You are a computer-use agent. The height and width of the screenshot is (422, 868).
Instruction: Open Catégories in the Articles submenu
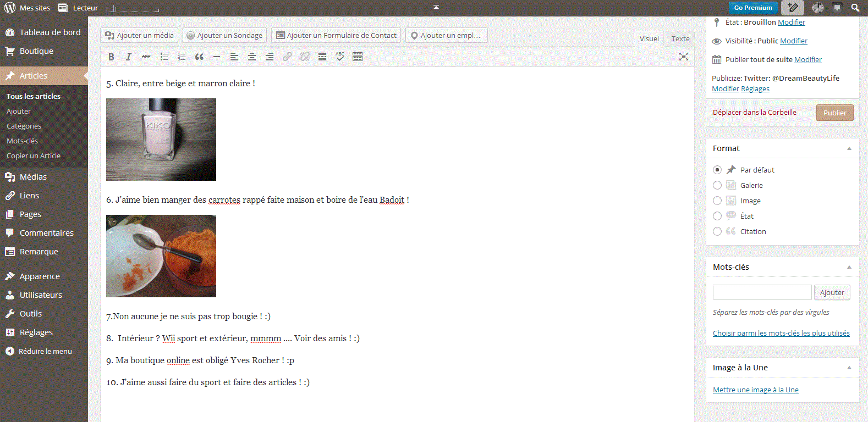tap(24, 126)
